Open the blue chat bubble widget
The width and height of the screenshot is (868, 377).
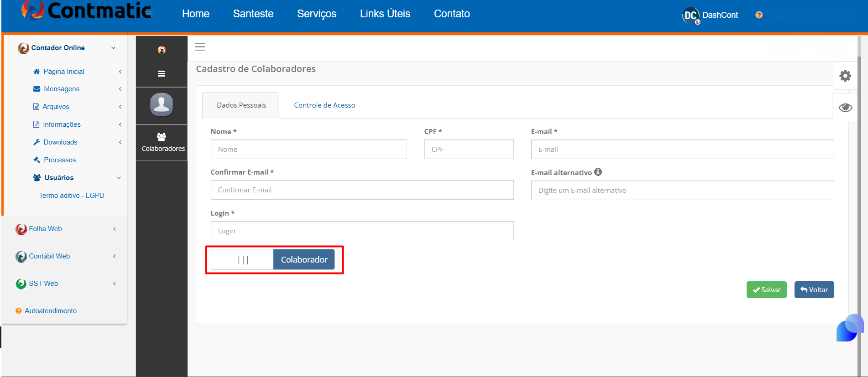pyautogui.click(x=850, y=328)
